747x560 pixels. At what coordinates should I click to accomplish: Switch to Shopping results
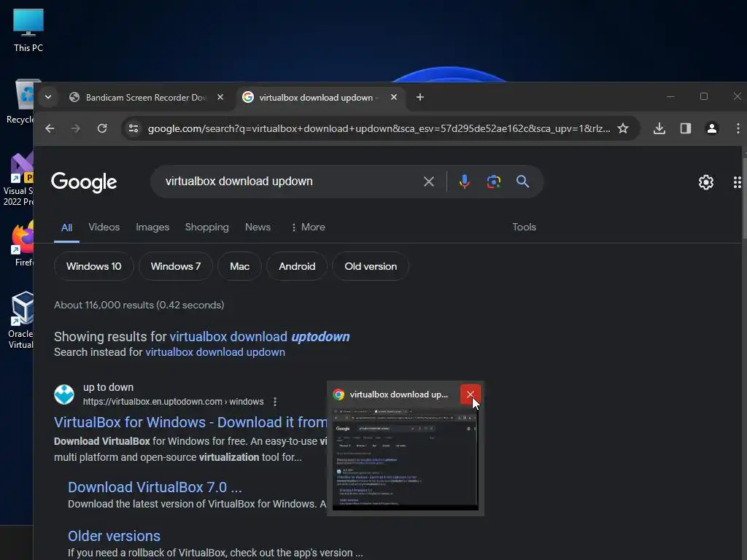(206, 227)
